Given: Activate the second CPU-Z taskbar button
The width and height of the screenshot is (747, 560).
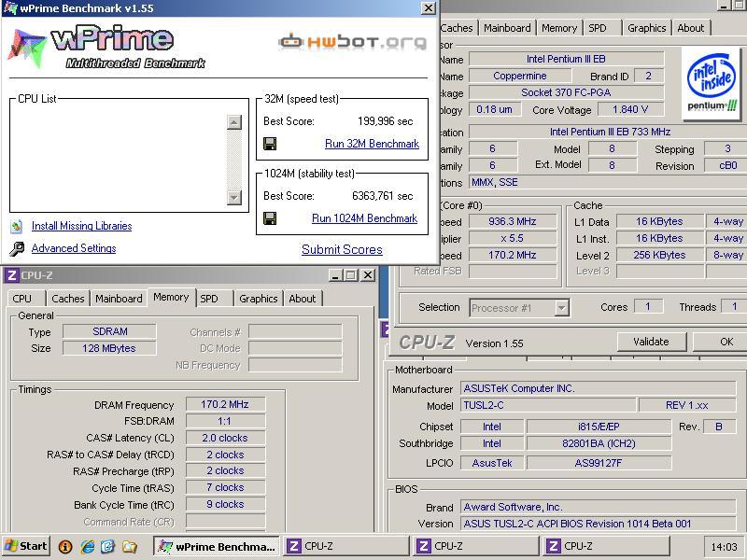Looking at the screenshot, I should tap(476, 546).
